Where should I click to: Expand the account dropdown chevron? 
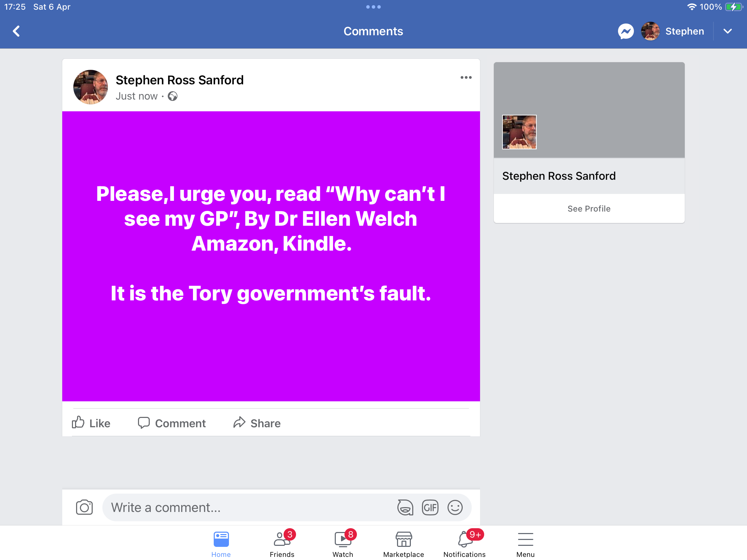click(x=728, y=31)
